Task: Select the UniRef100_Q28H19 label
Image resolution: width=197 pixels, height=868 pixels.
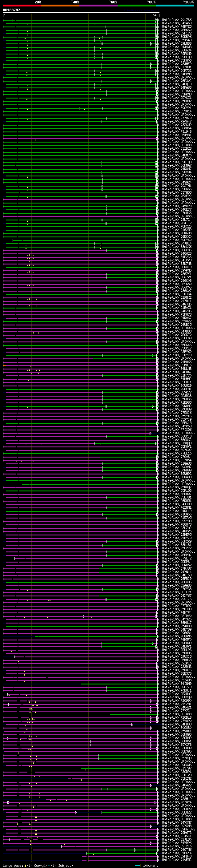Action: click(x=176, y=799)
